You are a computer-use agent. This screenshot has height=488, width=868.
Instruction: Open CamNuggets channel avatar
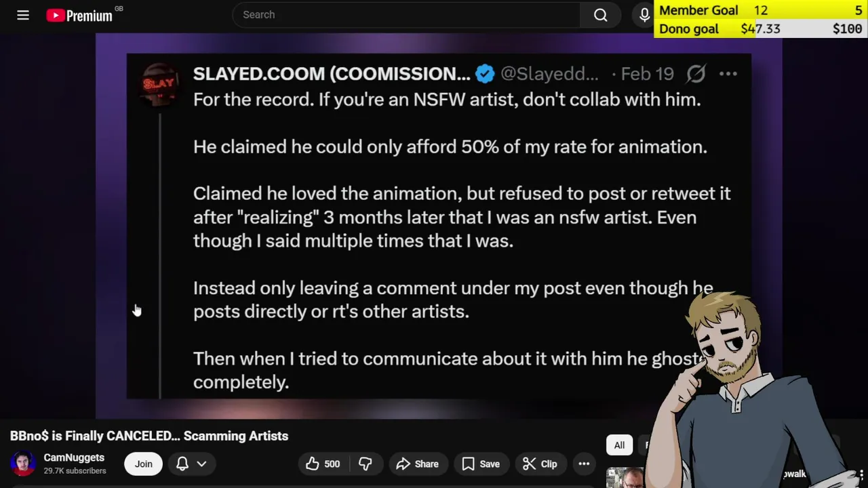pyautogui.click(x=22, y=464)
